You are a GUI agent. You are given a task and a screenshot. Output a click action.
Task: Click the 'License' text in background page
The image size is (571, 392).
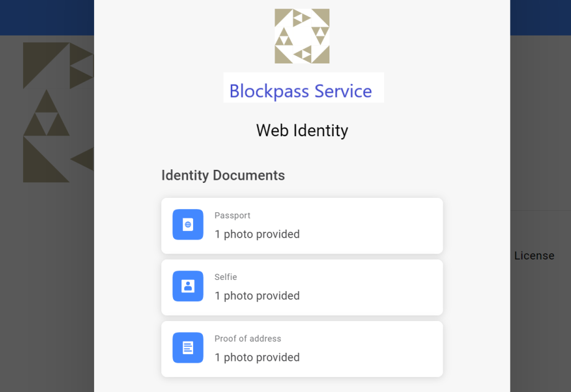coord(534,256)
